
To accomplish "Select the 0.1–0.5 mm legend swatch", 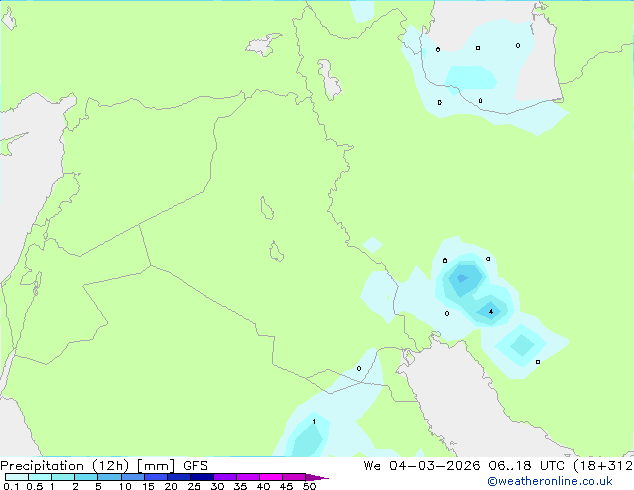I will [x=17, y=477].
